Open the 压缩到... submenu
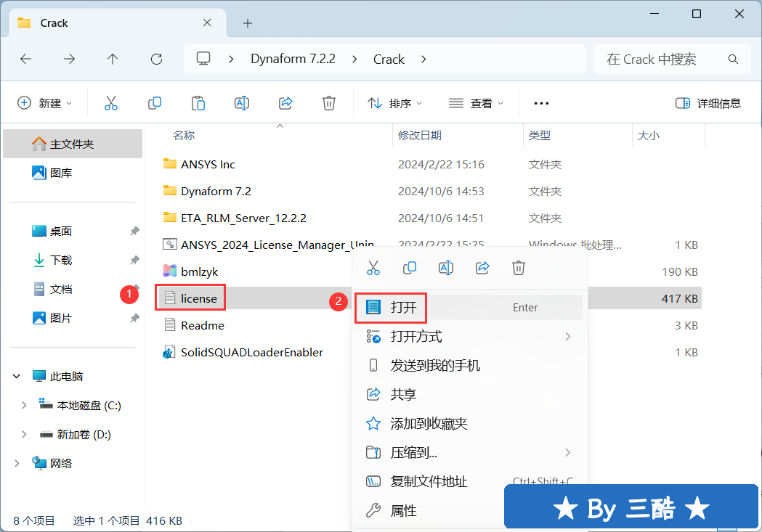 point(469,453)
